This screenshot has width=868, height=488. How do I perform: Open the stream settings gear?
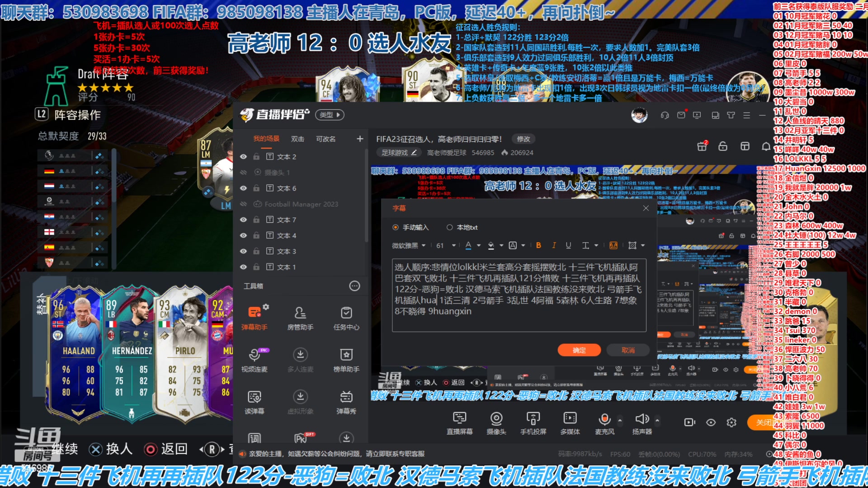[x=731, y=422]
